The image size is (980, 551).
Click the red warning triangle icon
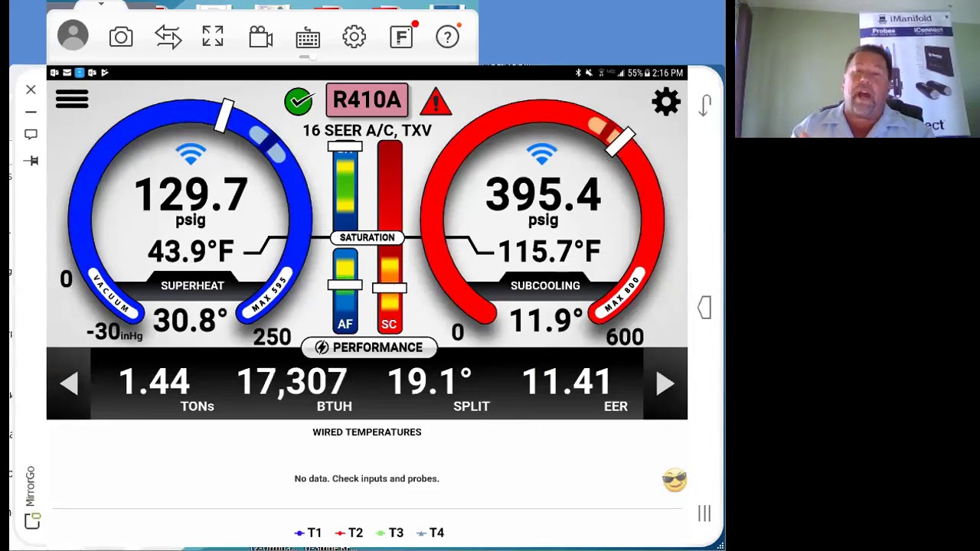click(x=436, y=101)
